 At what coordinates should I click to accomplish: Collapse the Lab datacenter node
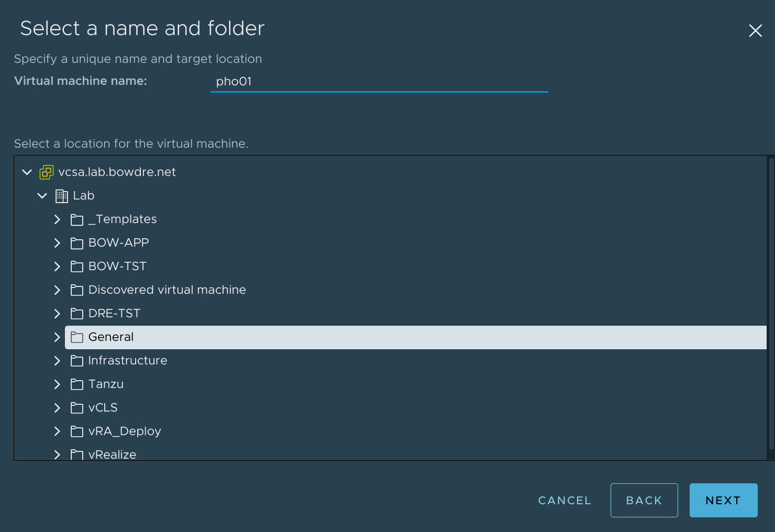(42, 195)
